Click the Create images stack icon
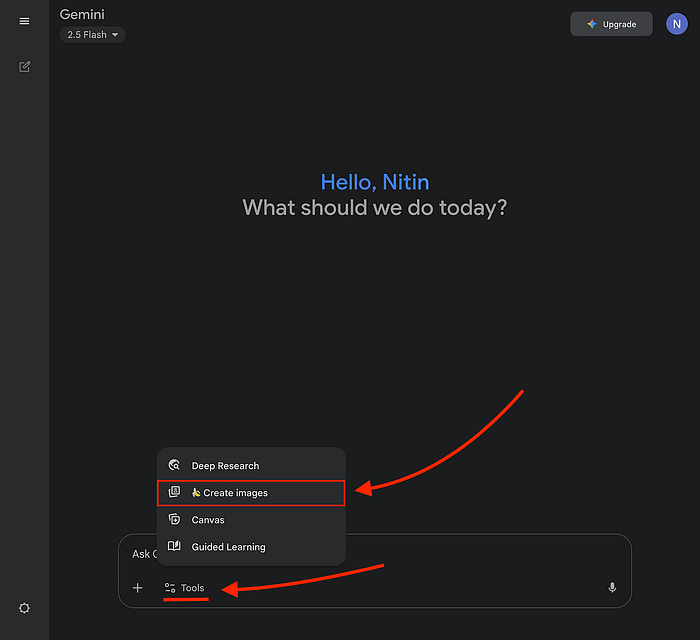700x640 pixels. click(174, 492)
